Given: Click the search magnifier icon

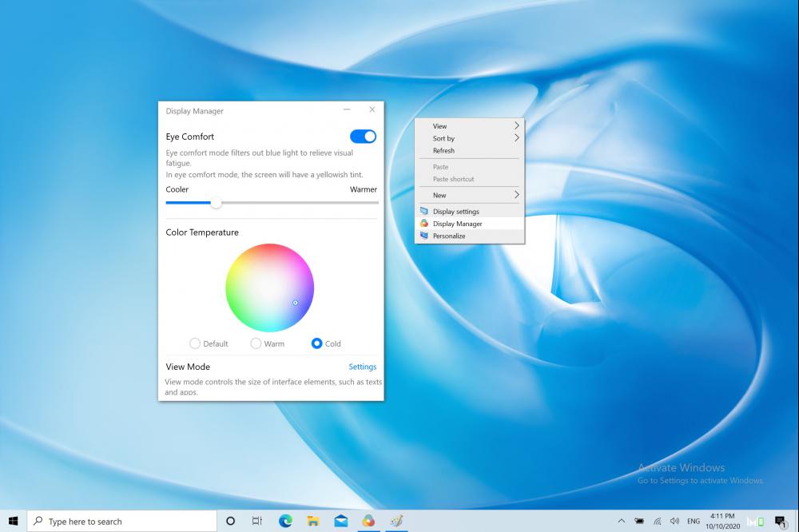Looking at the screenshot, I should click(x=38, y=521).
